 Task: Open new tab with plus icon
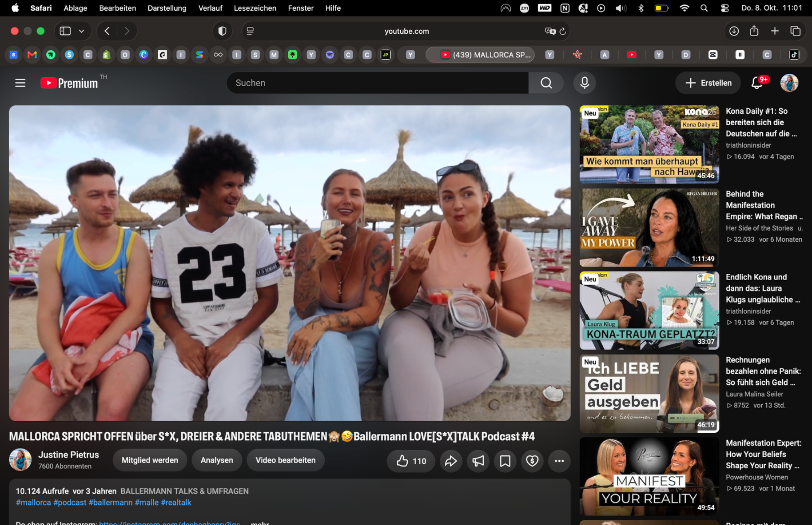[775, 31]
